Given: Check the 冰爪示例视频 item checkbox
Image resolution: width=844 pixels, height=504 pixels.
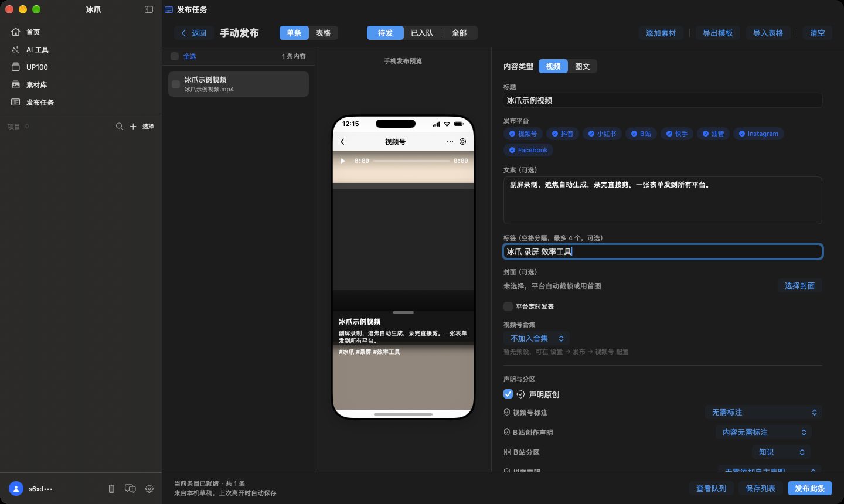Looking at the screenshot, I should (x=176, y=84).
